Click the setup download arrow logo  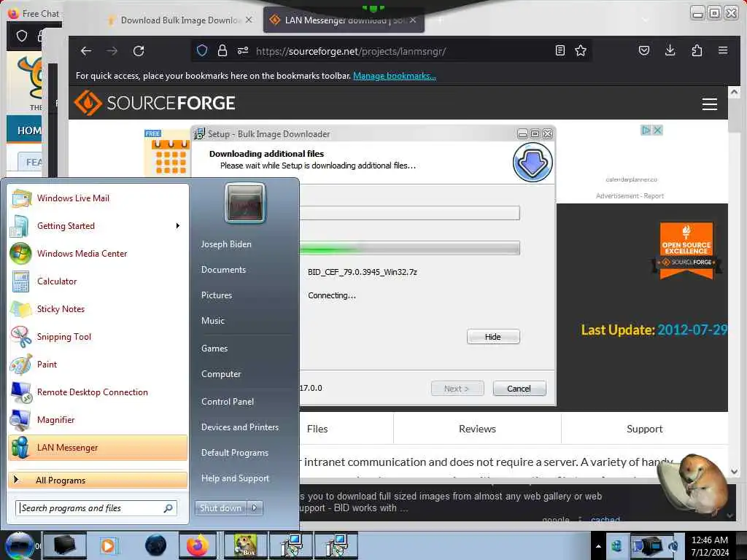pyautogui.click(x=533, y=163)
